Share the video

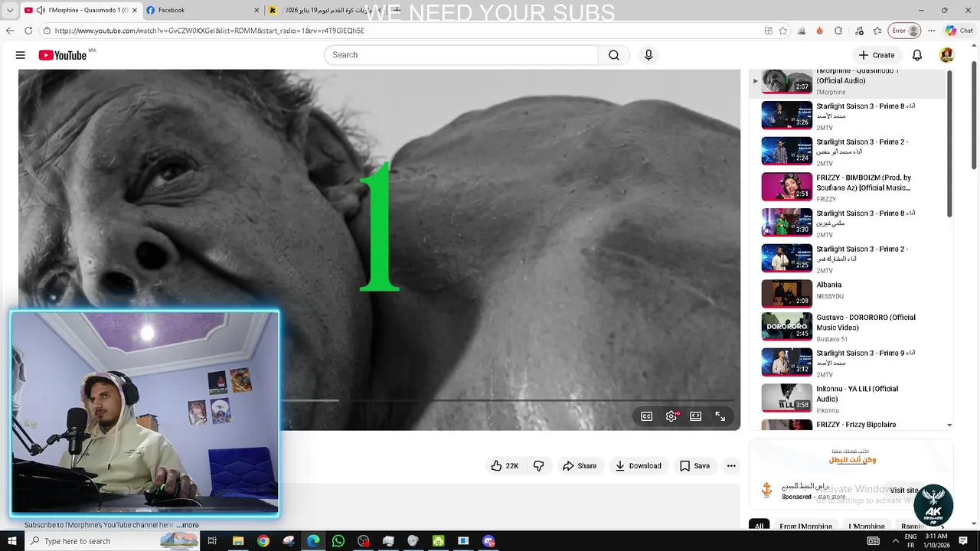tap(580, 465)
